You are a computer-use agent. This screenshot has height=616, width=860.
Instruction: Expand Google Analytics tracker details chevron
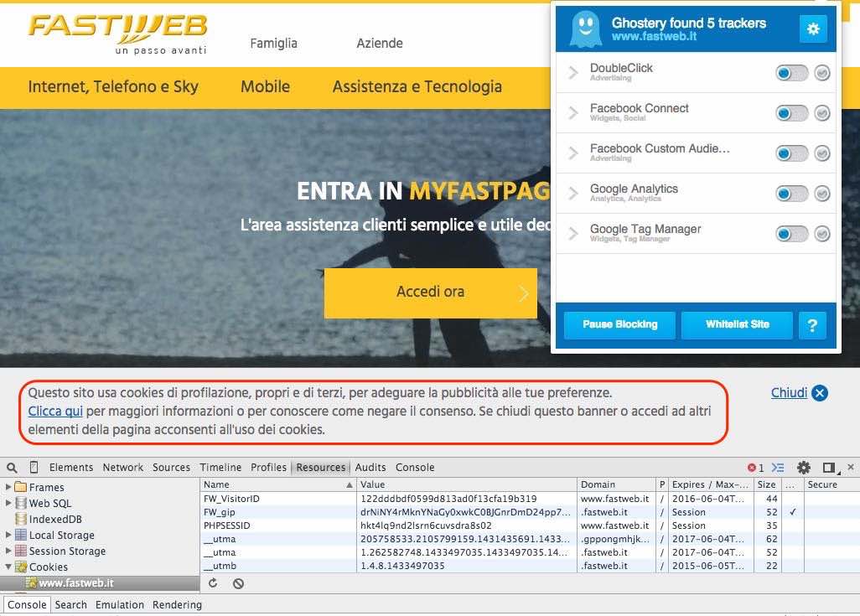(573, 193)
